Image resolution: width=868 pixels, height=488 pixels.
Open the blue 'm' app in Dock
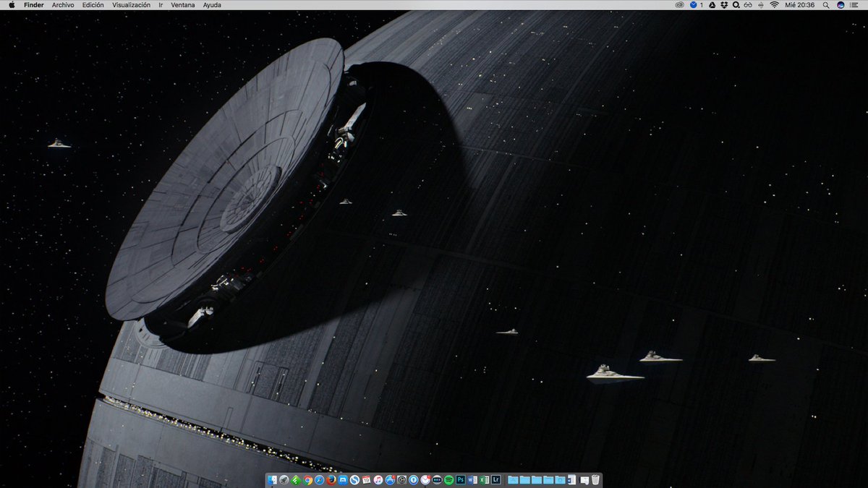343,480
